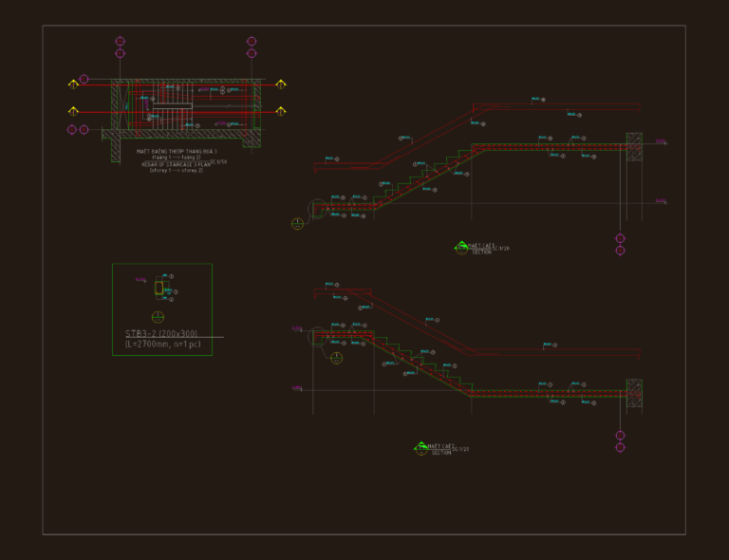Screen dimensions: 729x560
Task: Select the top-left yellow section cut arrow in the plan
Action: 73,84
